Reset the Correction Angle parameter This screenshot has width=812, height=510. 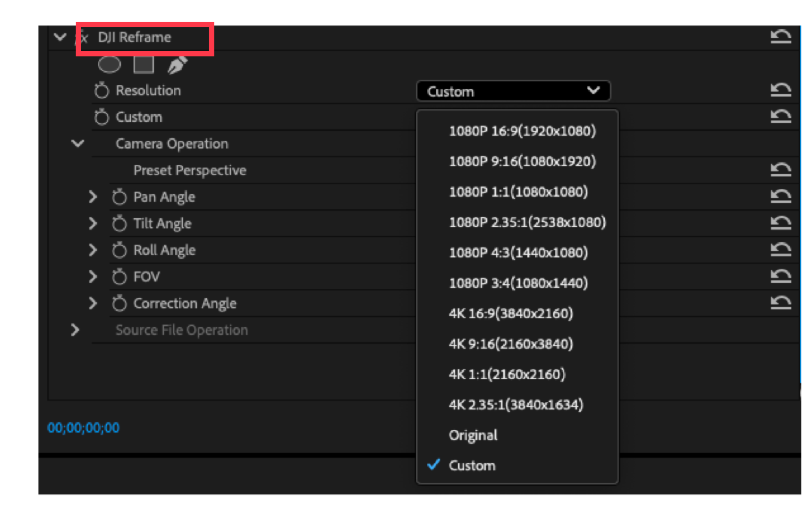780,302
